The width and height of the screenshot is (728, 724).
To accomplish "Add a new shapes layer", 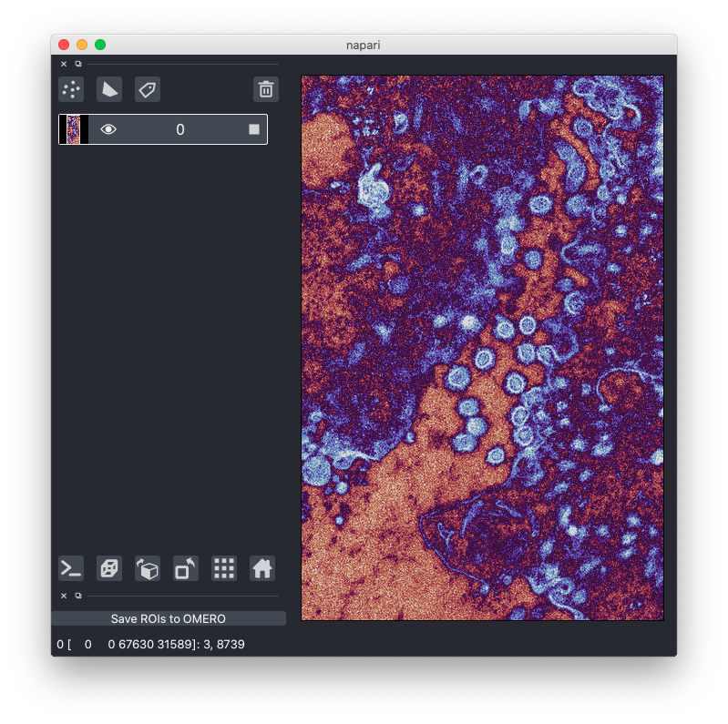I will pyautogui.click(x=109, y=89).
